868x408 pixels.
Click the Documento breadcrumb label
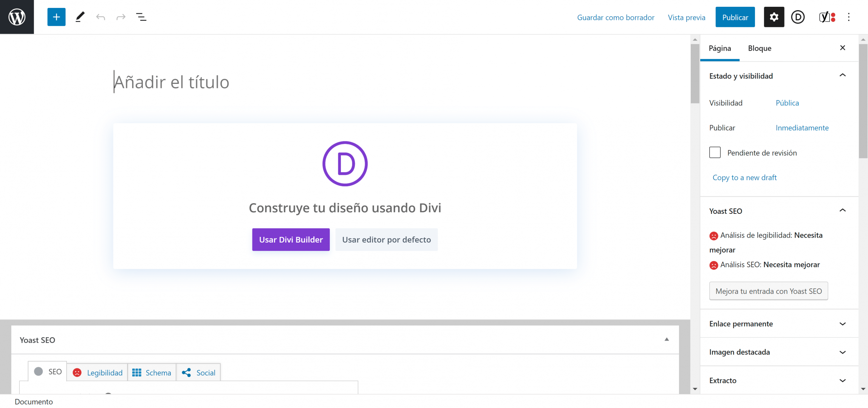34,402
